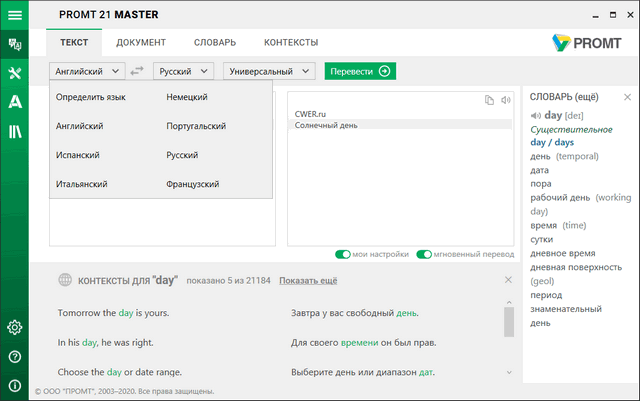Viewport: 640px width, 401px height.
Task: Choose Немецкий from the language list
Action: point(187,97)
